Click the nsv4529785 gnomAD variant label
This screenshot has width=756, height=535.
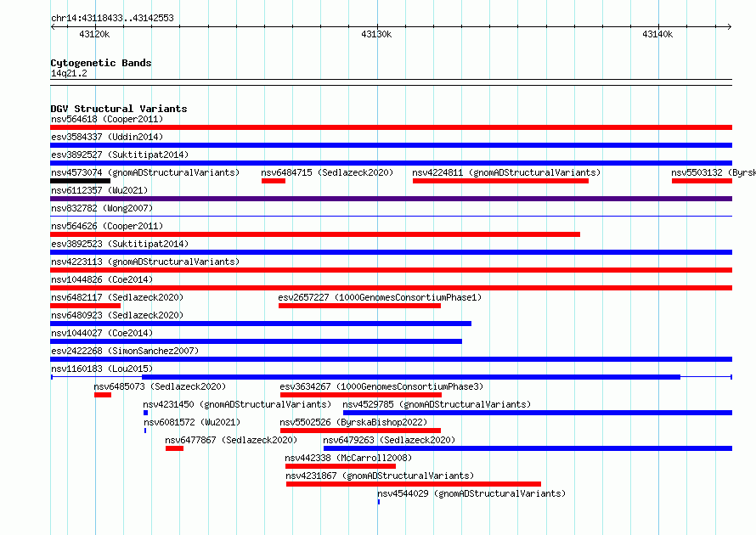tap(437, 404)
